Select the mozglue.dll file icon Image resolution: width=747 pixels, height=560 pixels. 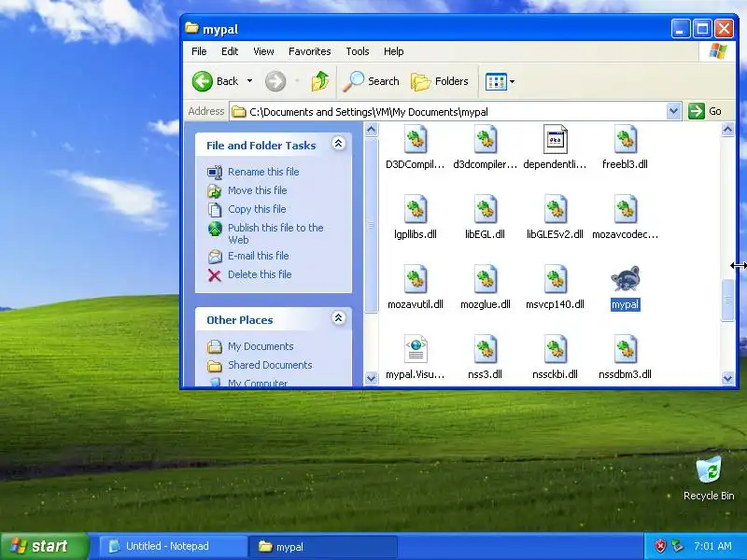point(485,279)
